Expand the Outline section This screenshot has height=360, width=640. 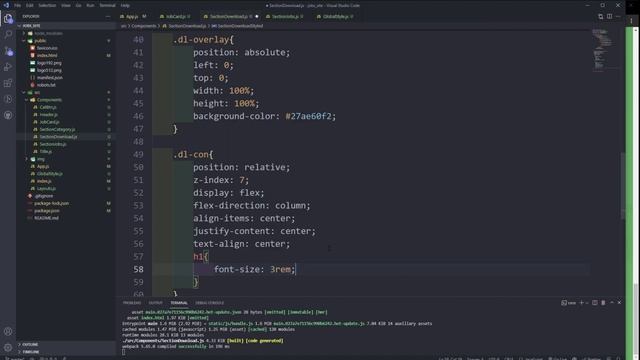[65, 344]
